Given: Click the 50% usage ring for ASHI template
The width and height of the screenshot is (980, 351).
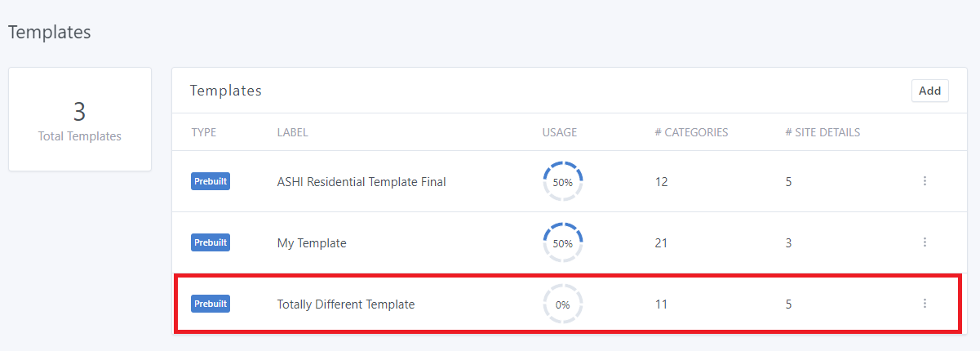Looking at the screenshot, I should coord(562,181).
